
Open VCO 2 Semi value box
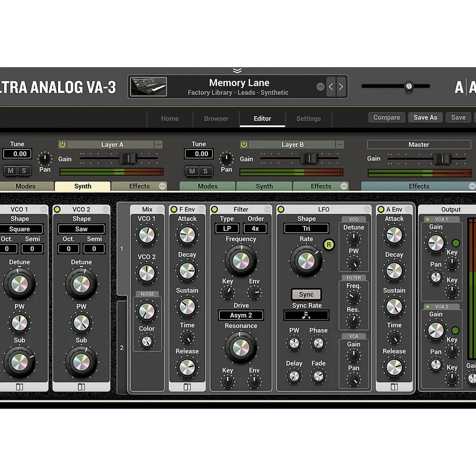94,248
